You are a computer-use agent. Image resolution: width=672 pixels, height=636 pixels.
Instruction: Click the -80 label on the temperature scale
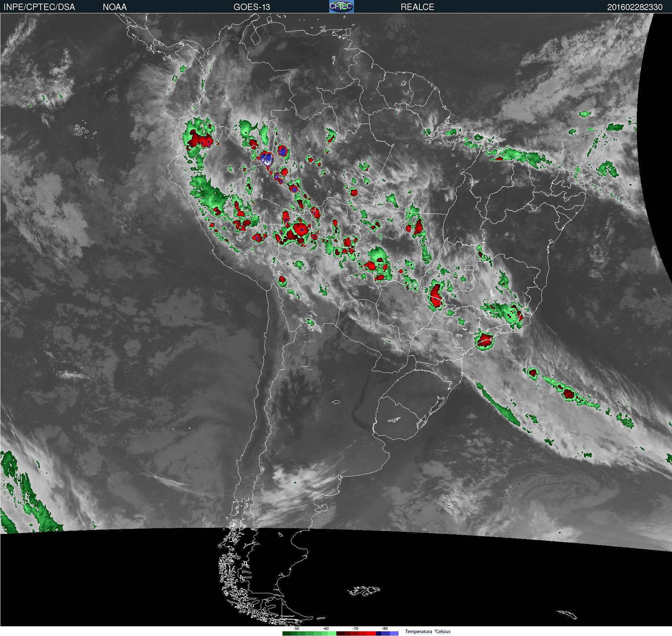point(385,628)
